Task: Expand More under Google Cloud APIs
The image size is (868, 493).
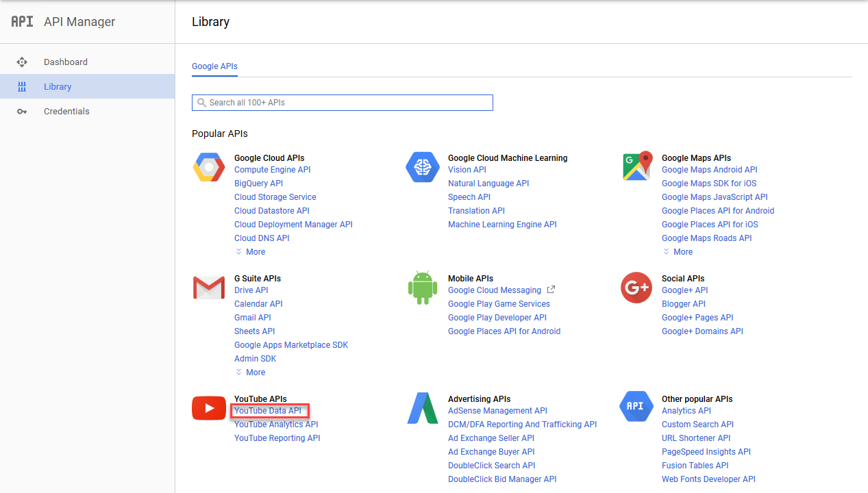Action: click(x=250, y=252)
